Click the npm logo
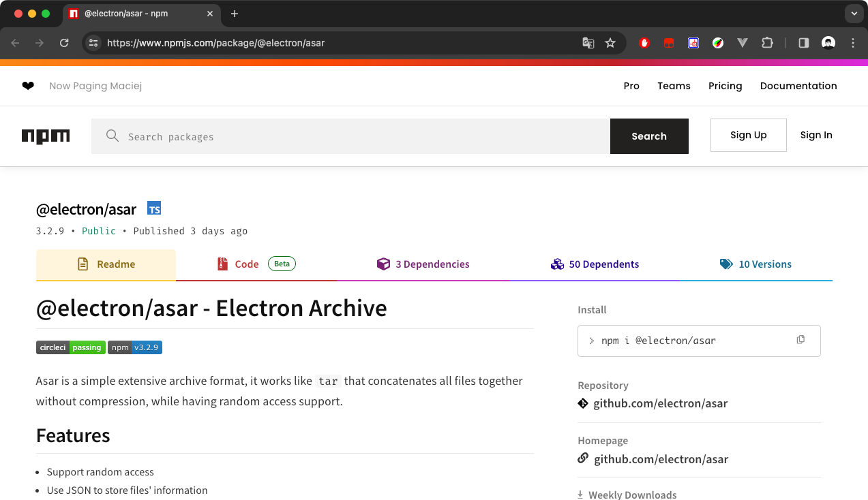868x500 pixels. coord(46,136)
